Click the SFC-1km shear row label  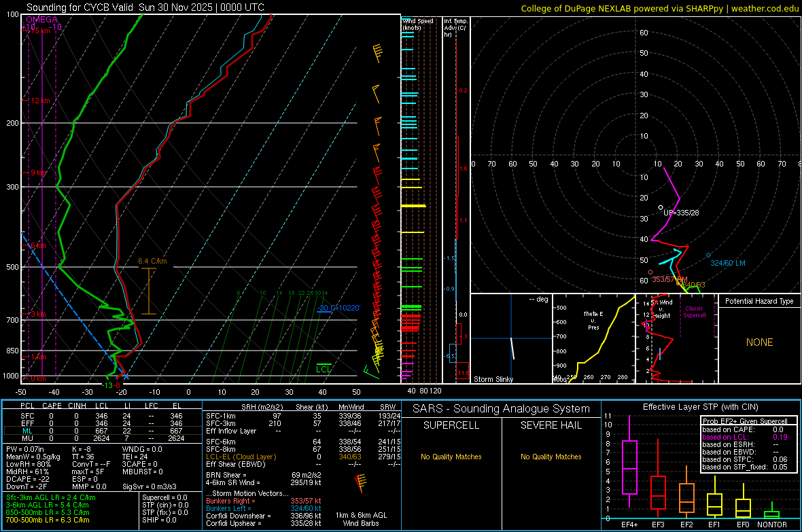click(221, 416)
